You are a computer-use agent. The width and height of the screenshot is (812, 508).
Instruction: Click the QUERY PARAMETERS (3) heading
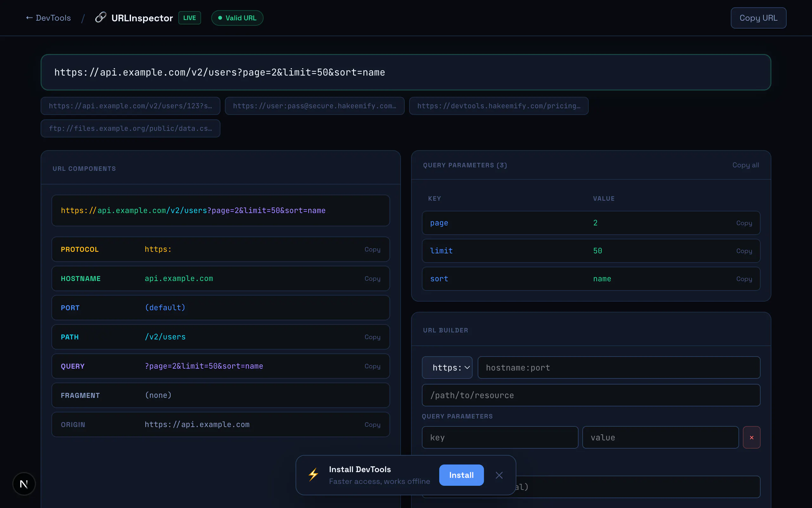pos(465,165)
